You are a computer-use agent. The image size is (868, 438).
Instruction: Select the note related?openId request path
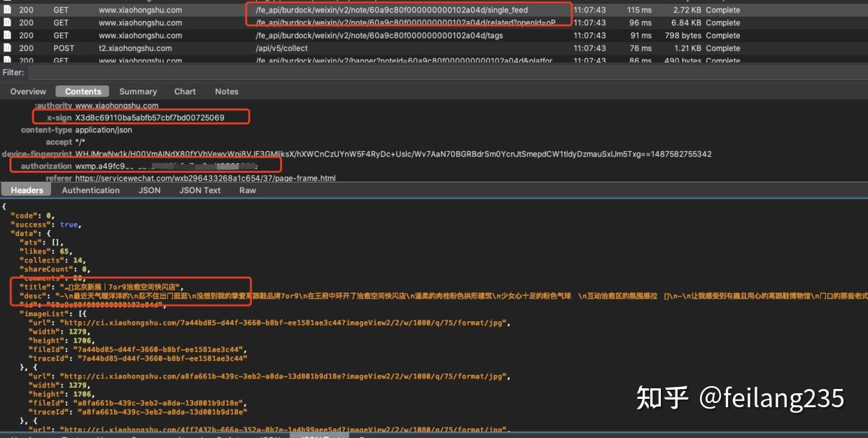(x=406, y=23)
